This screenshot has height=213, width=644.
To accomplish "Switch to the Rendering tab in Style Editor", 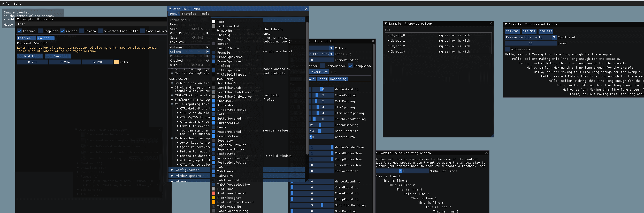I will pos(338,79).
